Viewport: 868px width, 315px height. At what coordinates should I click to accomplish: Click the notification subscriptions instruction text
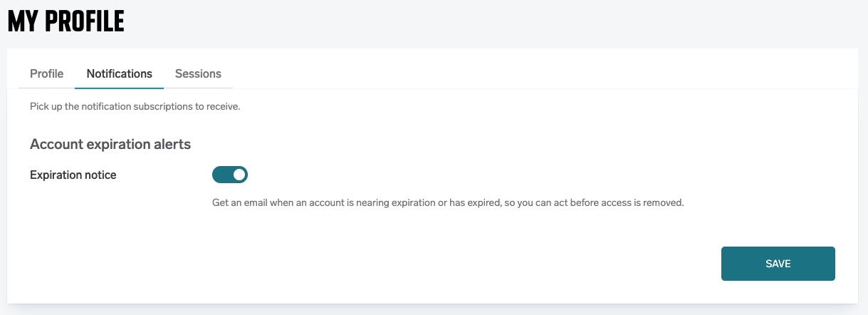(135, 107)
